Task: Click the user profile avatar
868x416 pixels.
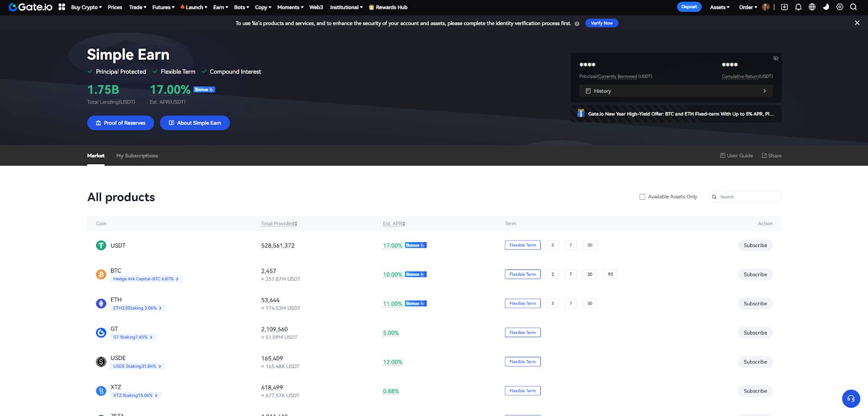Action: (x=765, y=7)
